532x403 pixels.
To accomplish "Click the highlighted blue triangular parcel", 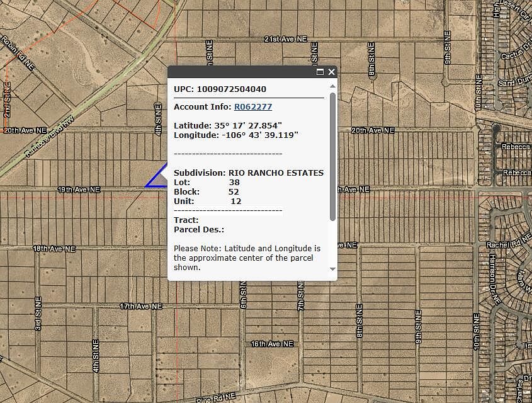I will pyautogui.click(x=159, y=180).
